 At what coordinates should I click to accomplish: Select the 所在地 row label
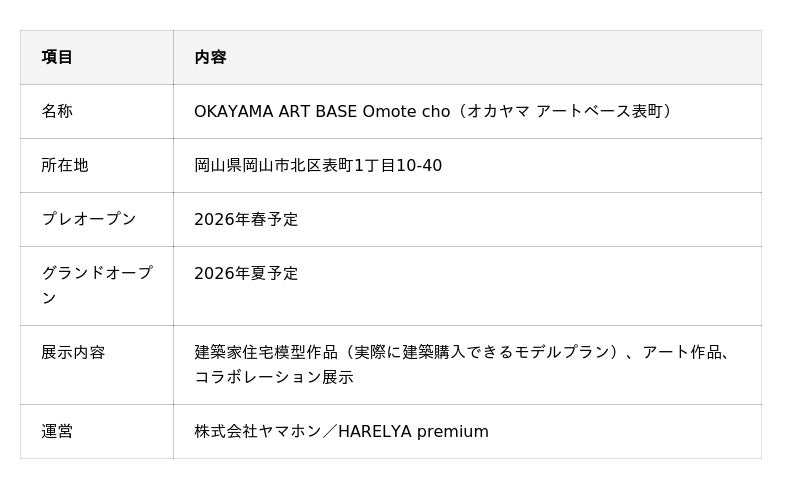click(x=64, y=165)
